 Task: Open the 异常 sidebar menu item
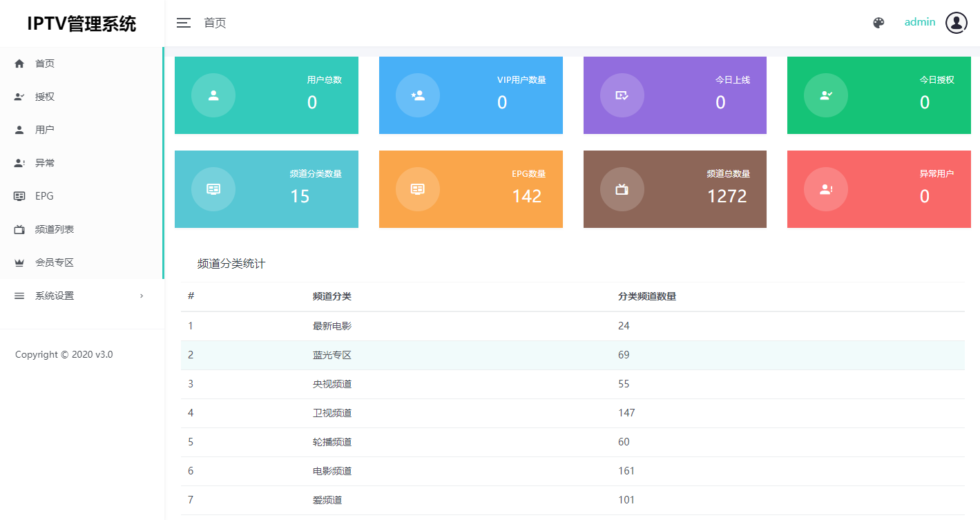coord(81,163)
